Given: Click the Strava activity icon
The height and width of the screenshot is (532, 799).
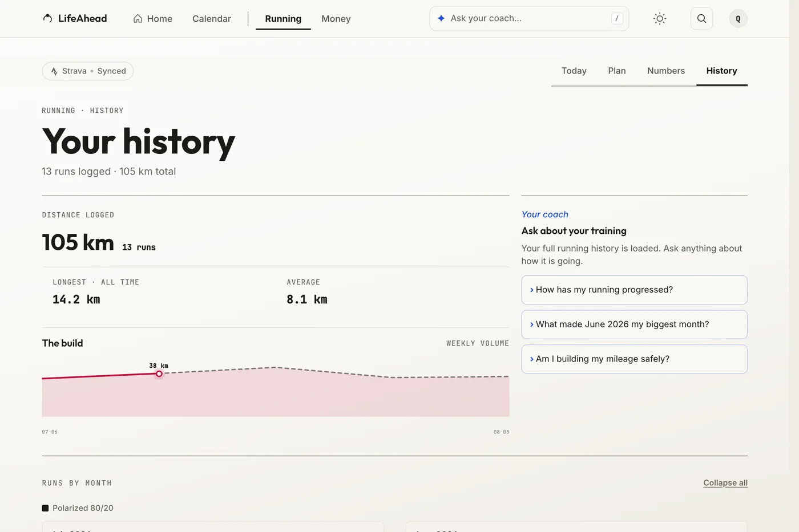Looking at the screenshot, I should coord(54,71).
